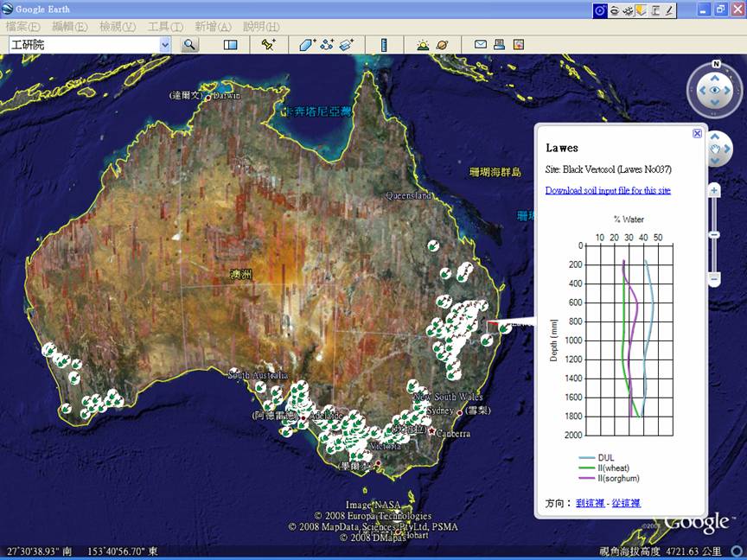Switch to Sky view with planet icon

[x=442, y=44]
